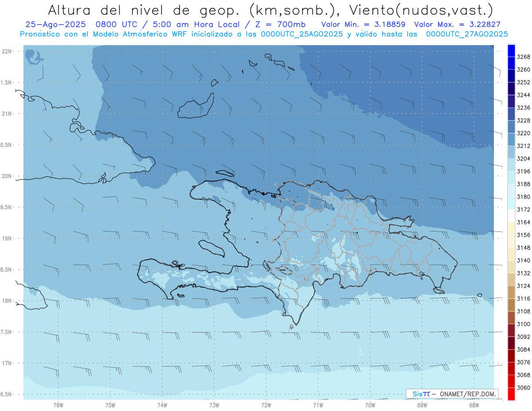Click the 73W longitude axis label
532x411 pixels.
tap(214, 405)
